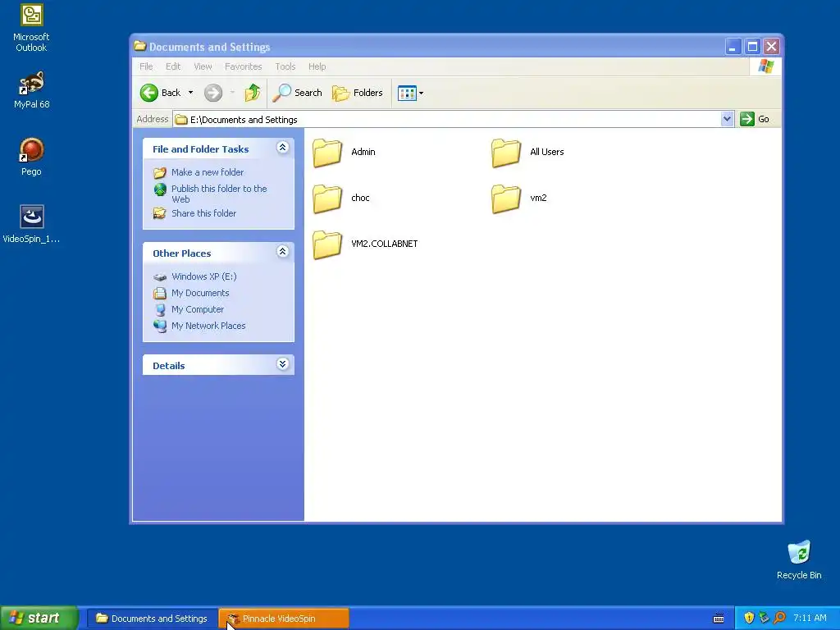Click the Publish to Web globe icon
840x630 pixels.
tap(160, 189)
